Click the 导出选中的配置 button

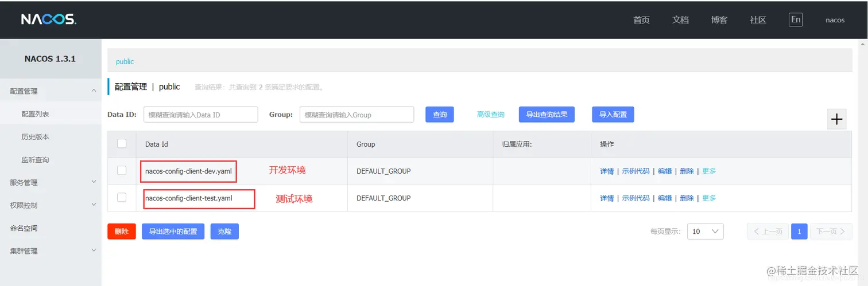tap(173, 232)
